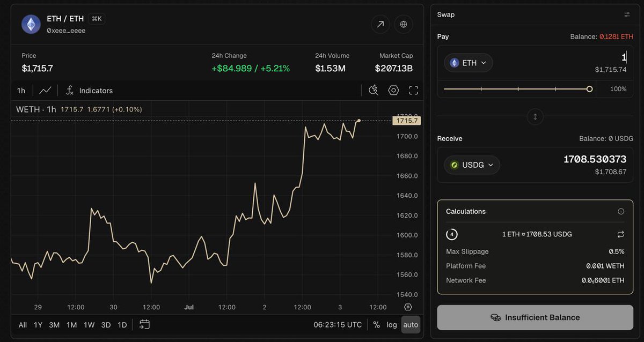Image resolution: width=644 pixels, height=342 pixels.
Task: Click the WETH · 1h chart legend
Action: pyautogui.click(x=36, y=109)
